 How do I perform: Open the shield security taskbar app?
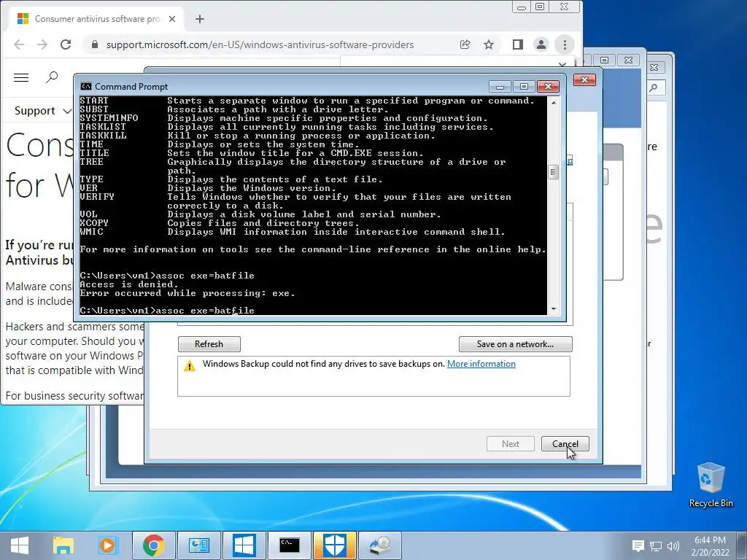pyautogui.click(x=335, y=545)
